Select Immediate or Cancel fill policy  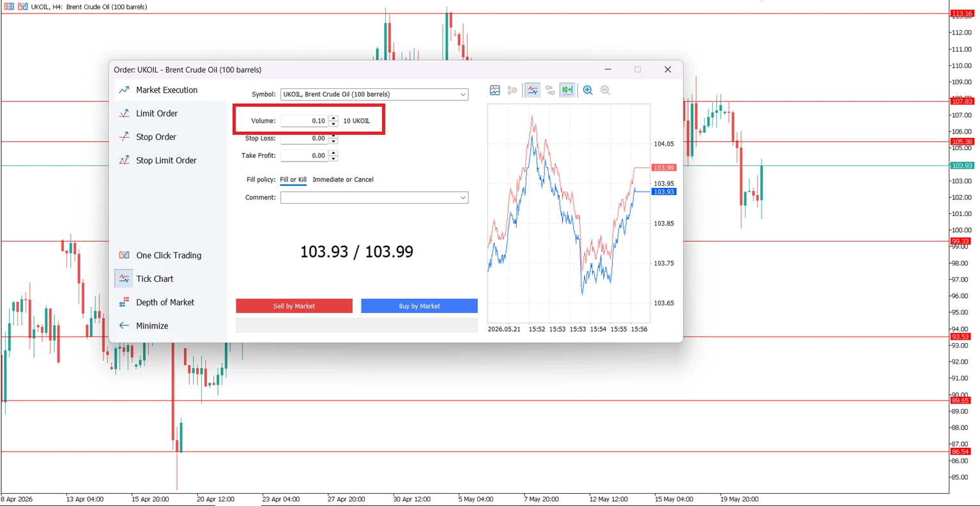pyautogui.click(x=343, y=180)
